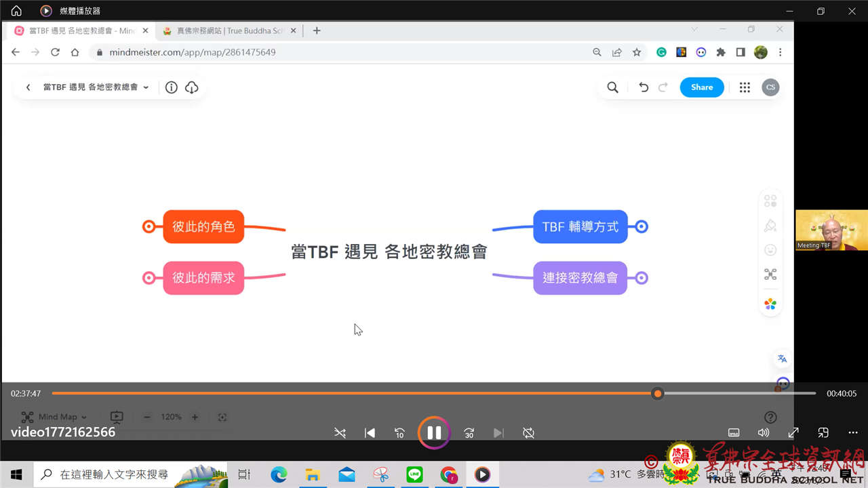
Task: Mute the player volume icon
Action: click(763, 432)
